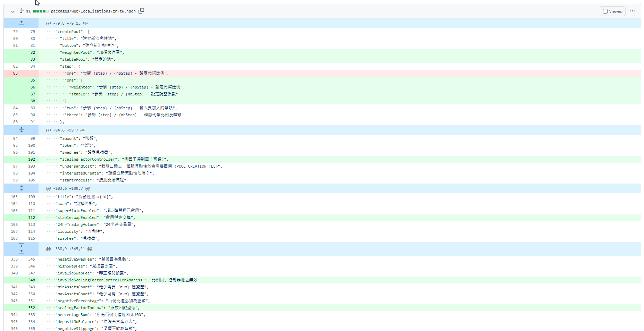This screenshot has width=644, height=331.
Task: Click the green diffstat change bar
Action: click(x=41, y=11)
